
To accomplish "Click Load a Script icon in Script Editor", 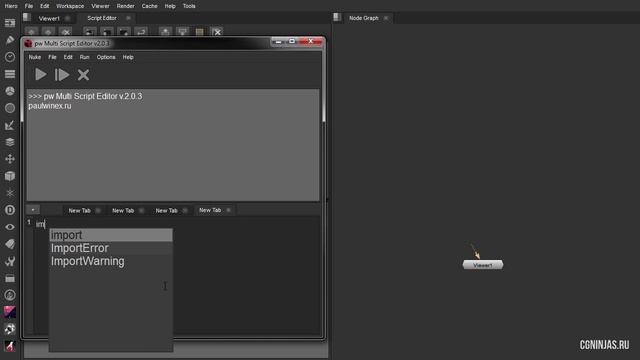I will point(107,32).
